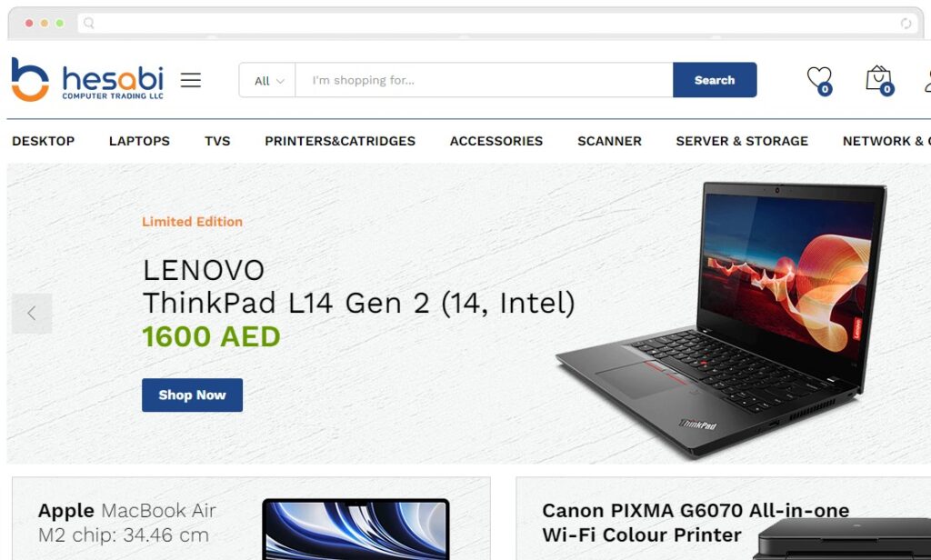The image size is (931, 560).
Task: Open the PRINTERS&CATRIDGES category
Action: (x=340, y=141)
